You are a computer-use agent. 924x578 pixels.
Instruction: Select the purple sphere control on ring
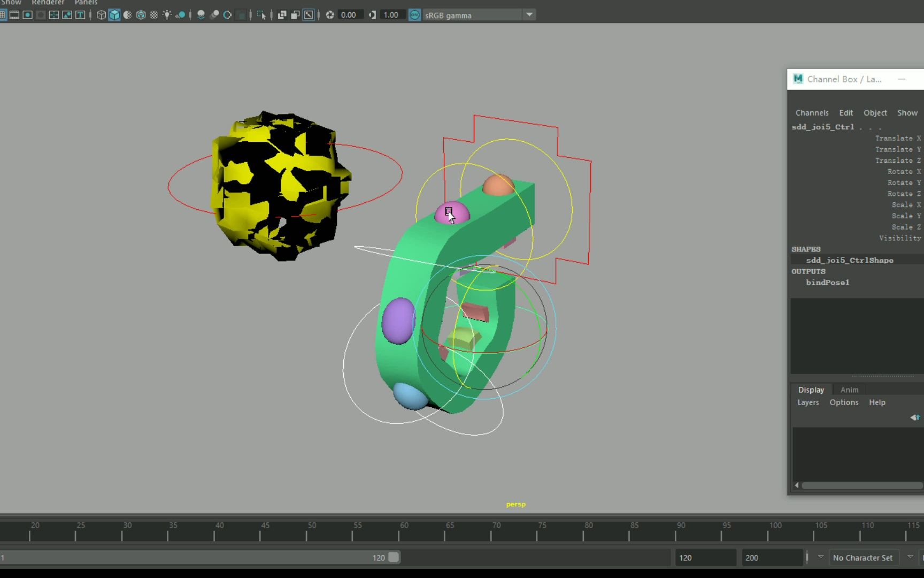(398, 321)
